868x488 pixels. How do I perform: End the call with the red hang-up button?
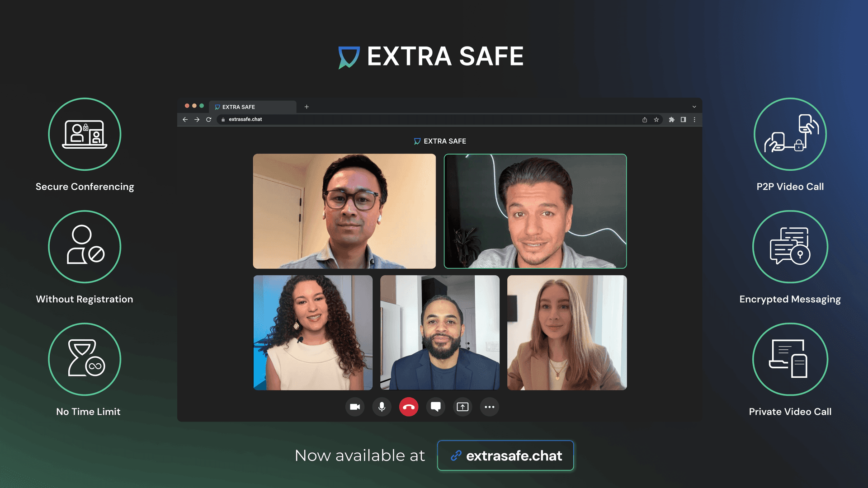(x=409, y=407)
